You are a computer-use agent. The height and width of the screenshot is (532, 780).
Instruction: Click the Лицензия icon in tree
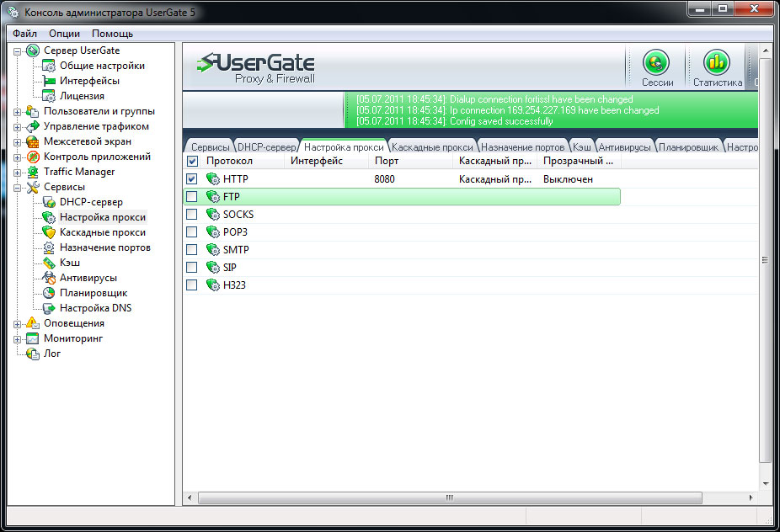tap(49, 96)
